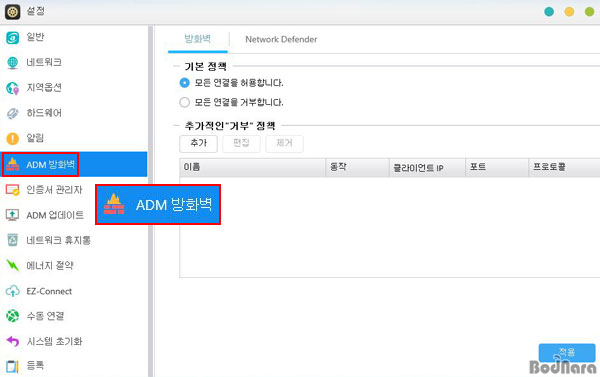Click the 수동 연결 icon
The width and height of the screenshot is (600, 377).
click(x=13, y=316)
